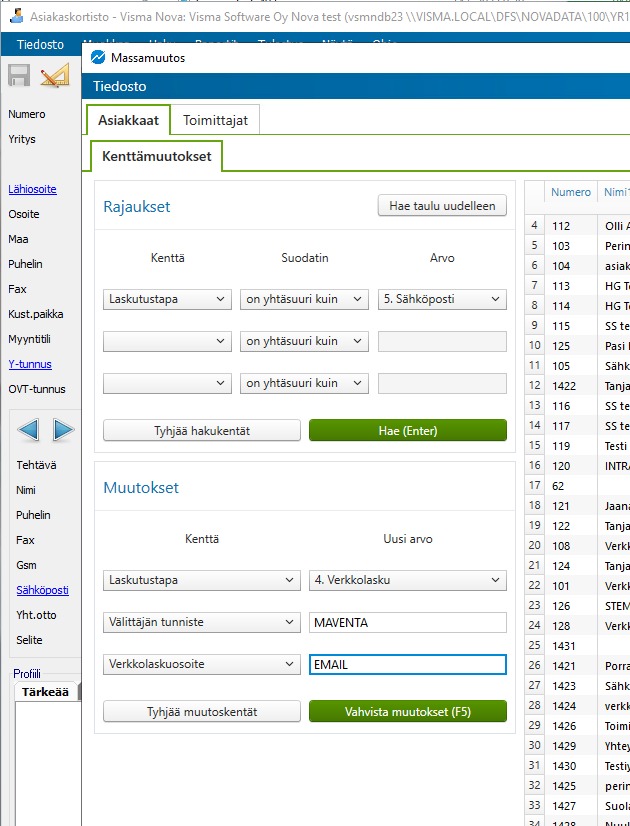
Task: Click the Massamuutos window logo icon
Action: pyautogui.click(x=98, y=57)
